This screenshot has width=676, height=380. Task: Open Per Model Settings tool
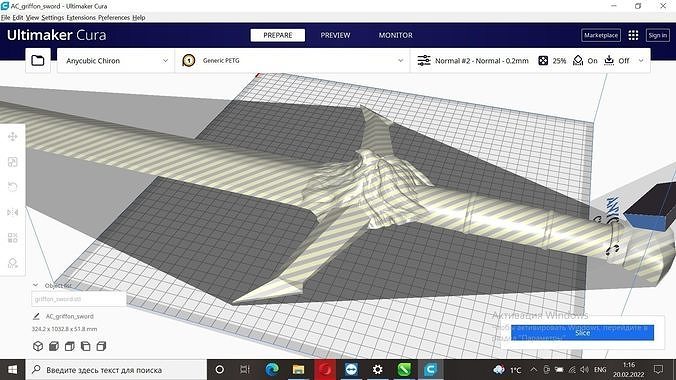[x=13, y=238]
